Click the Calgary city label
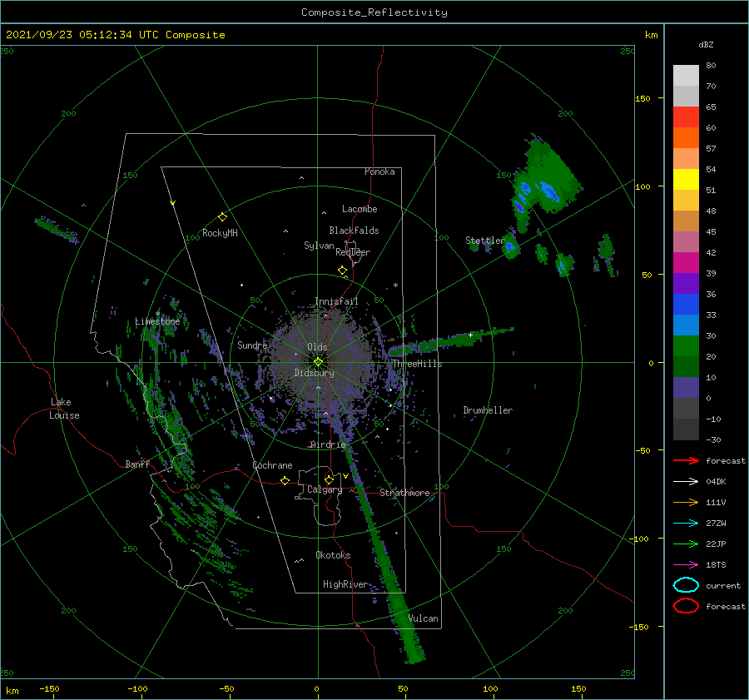The width and height of the screenshot is (749, 700). click(x=325, y=489)
